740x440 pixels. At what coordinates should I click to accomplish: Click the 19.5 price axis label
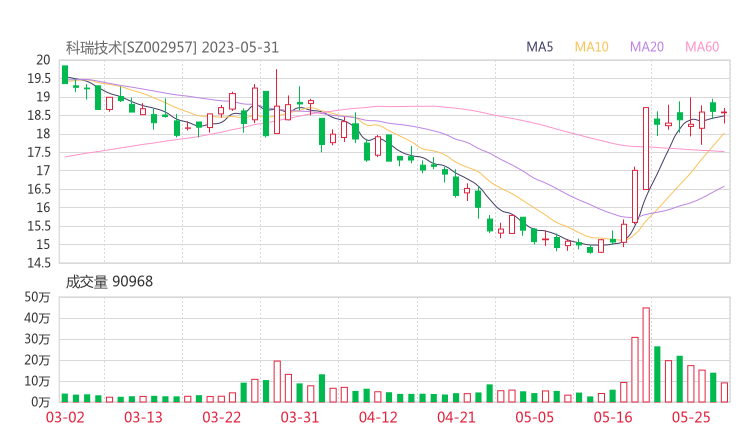pyautogui.click(x=39, y=78)
